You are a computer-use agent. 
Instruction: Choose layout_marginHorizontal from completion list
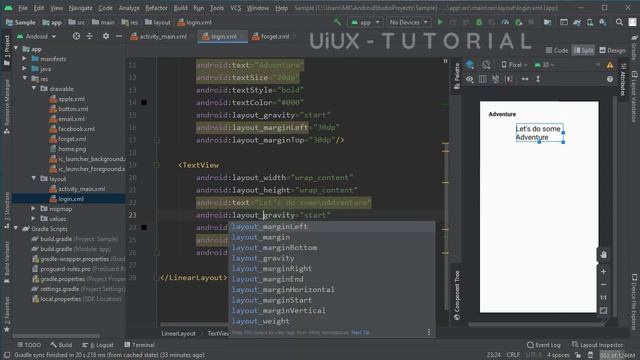[x=331, y=289]
